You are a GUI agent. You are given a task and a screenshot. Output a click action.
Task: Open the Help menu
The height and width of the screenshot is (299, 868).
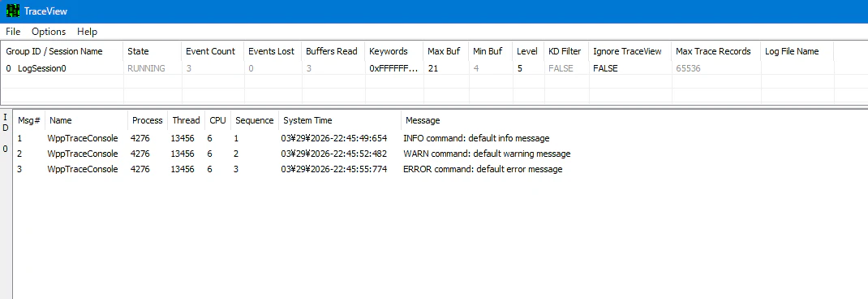[x=87, y=32]
